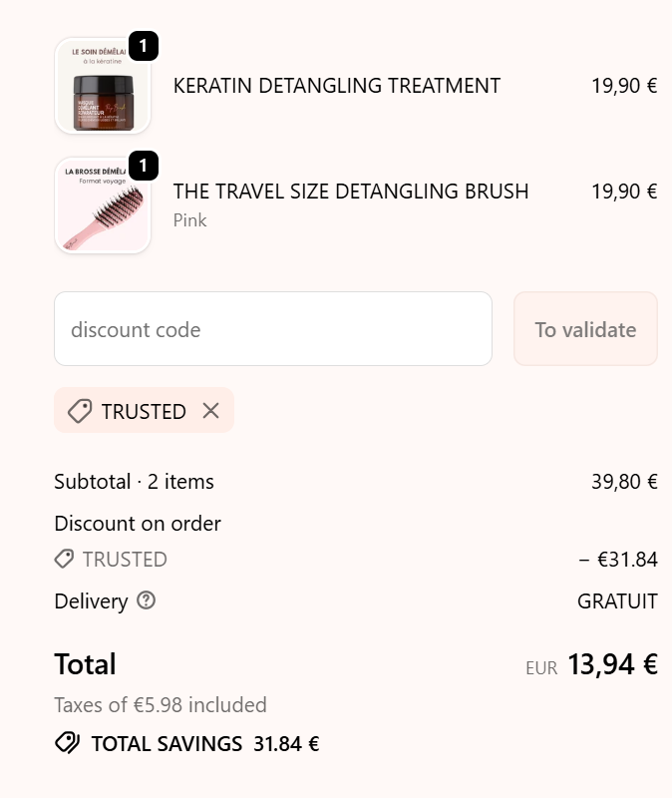Click the taxes included note
This screenshot has height=798, width=672.
(161, 705)
